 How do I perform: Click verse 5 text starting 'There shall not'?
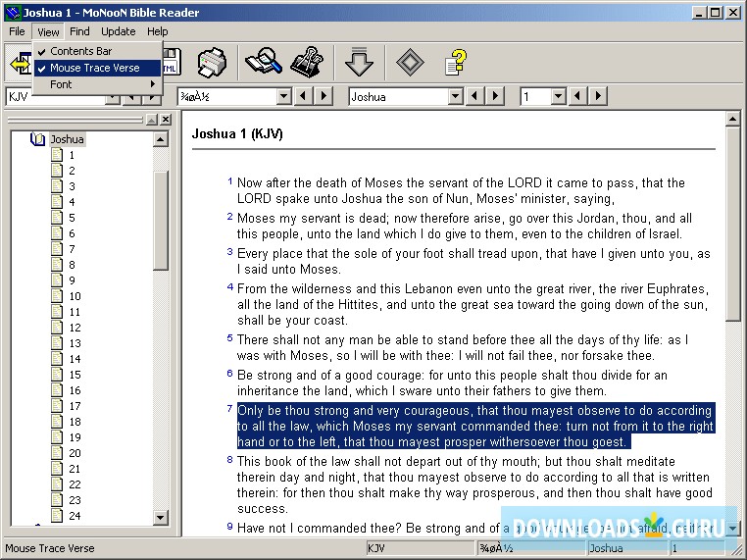[462, 347]
